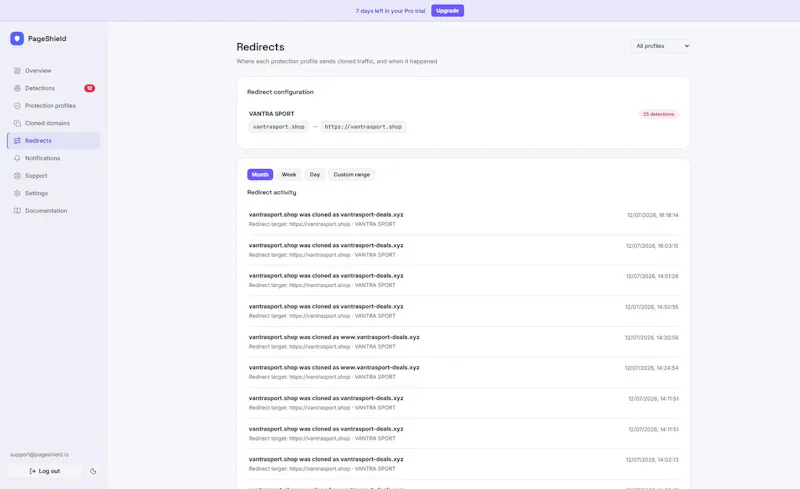Open Documentation link in sidebar
The image size is (800, 489).
(x=54, y=211)
